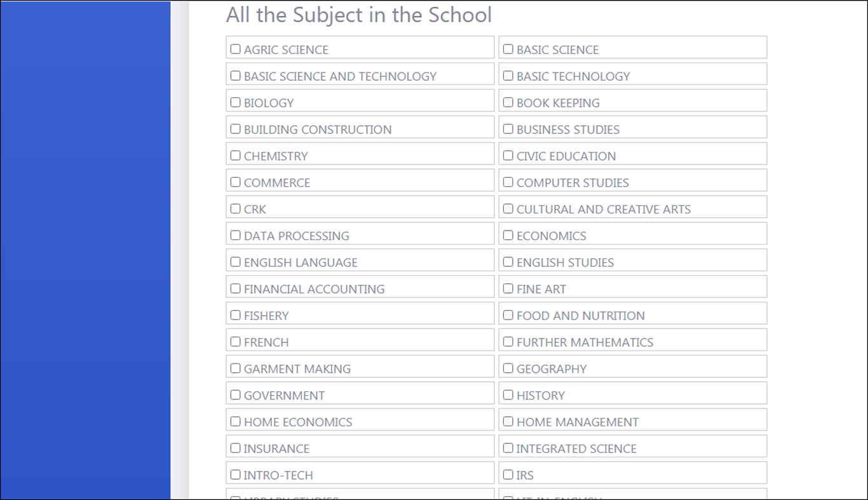This screenshot has width=868, height=500.
Task: Enable the FURTHER MATHEMATICS checkbox
Action: 508,342
